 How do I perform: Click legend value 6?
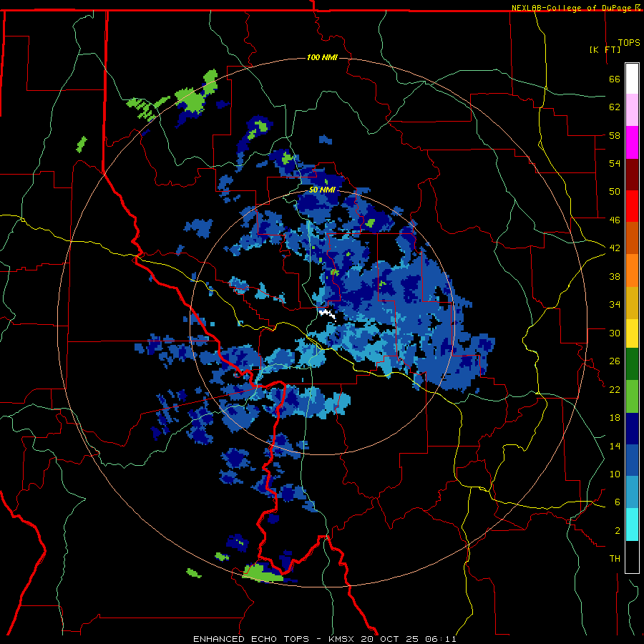pyautogui.click(x=618, y=502)
